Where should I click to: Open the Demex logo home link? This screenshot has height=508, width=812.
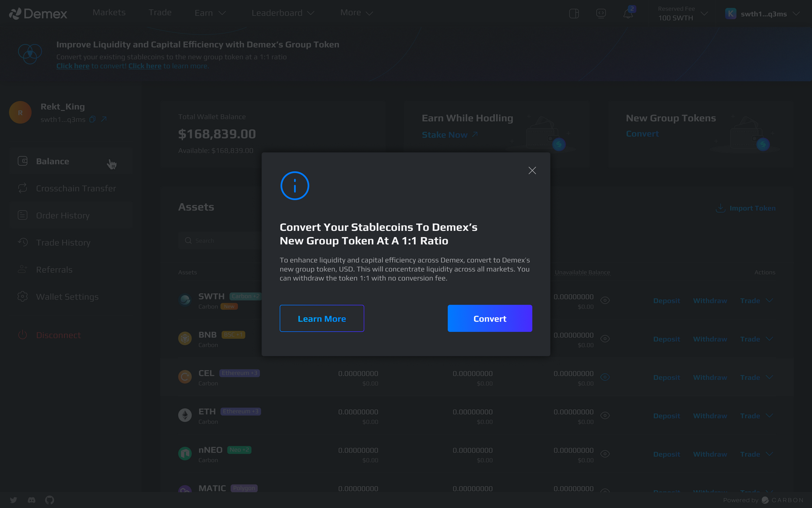coord(38,13)
